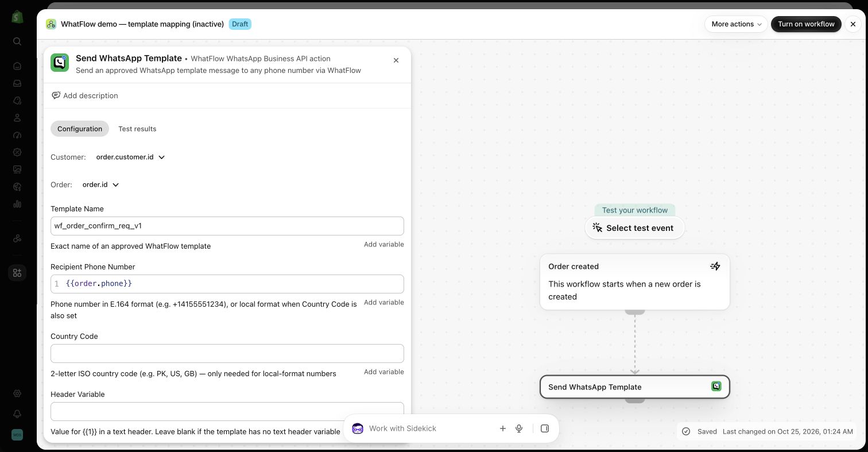
Task: Click WhatFlow icon on Send WhatsApp Template node
Action: tap(716, 387)
